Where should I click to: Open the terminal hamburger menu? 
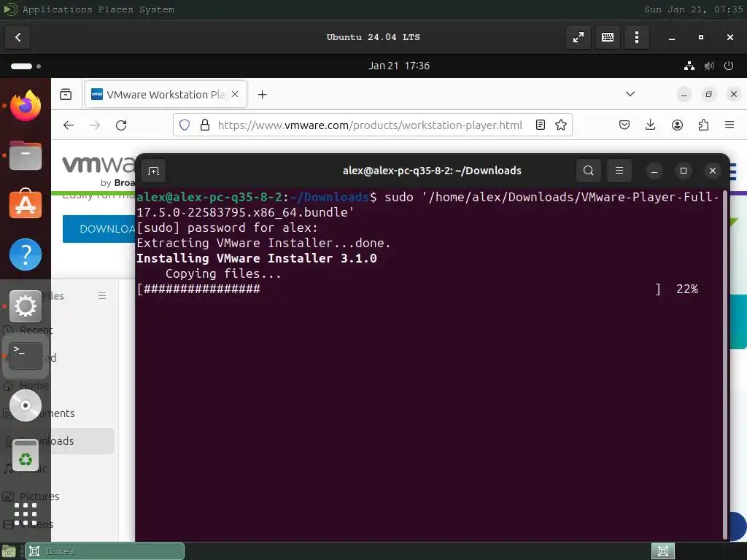click(x=619, y=171)
